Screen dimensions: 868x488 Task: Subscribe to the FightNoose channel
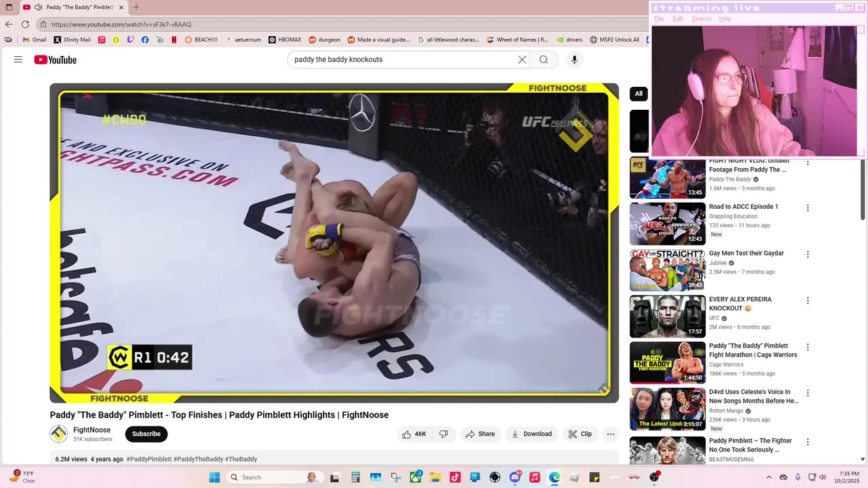point(146,434)
